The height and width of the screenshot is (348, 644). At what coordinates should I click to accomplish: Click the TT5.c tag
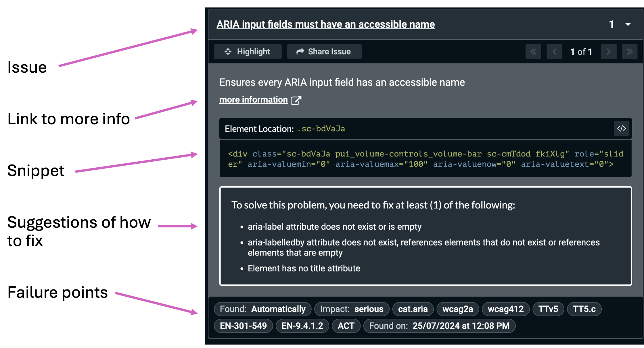coord(584,309)
